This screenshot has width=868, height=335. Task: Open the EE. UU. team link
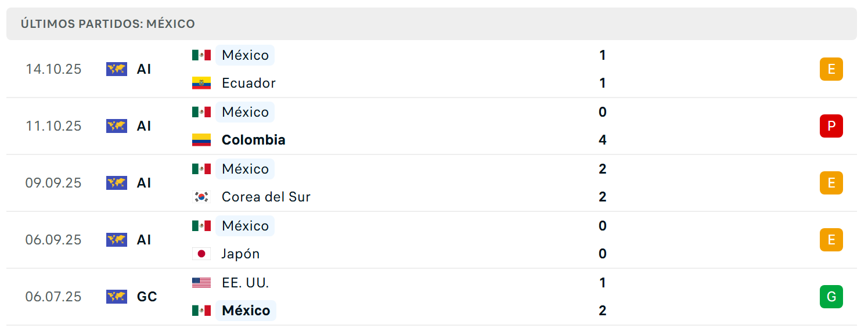point(246,283)
